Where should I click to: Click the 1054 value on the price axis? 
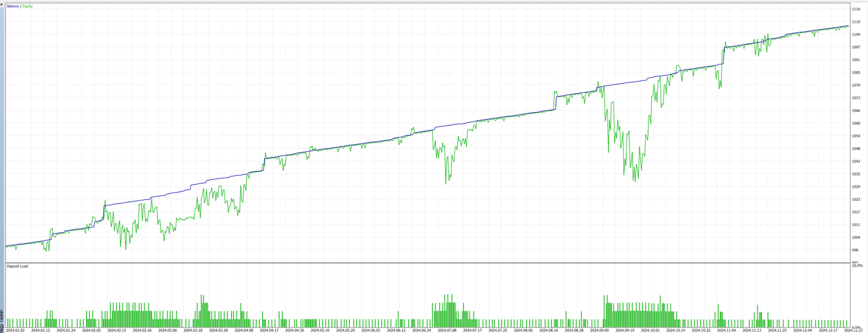coord(856,136)
